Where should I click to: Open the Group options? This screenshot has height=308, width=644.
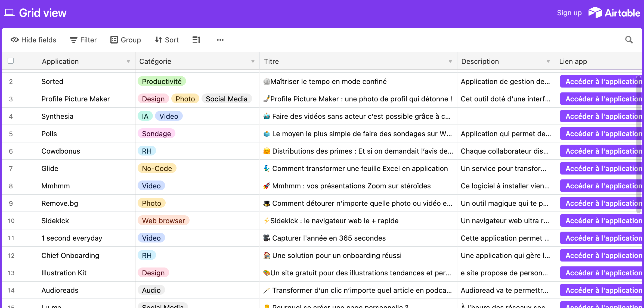pyautogui.click(x=126, y=40)
